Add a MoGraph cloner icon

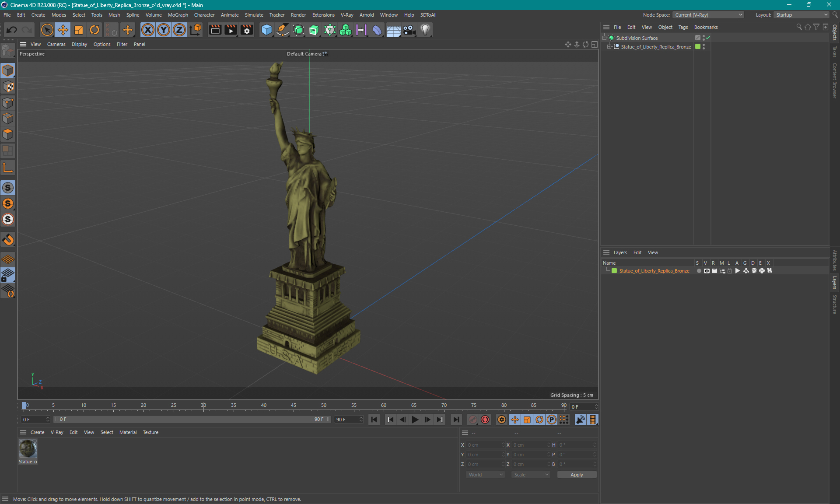pyautogui.click(x=346, y=30)
